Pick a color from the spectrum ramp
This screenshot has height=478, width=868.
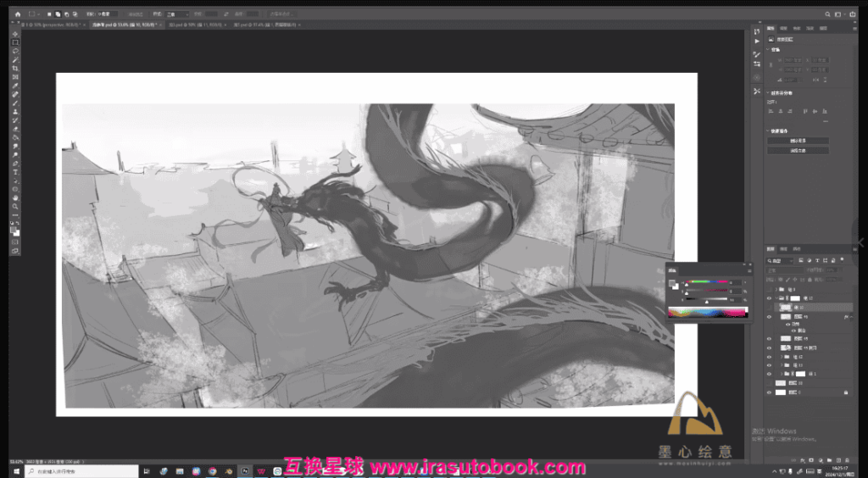pos(708,314)
